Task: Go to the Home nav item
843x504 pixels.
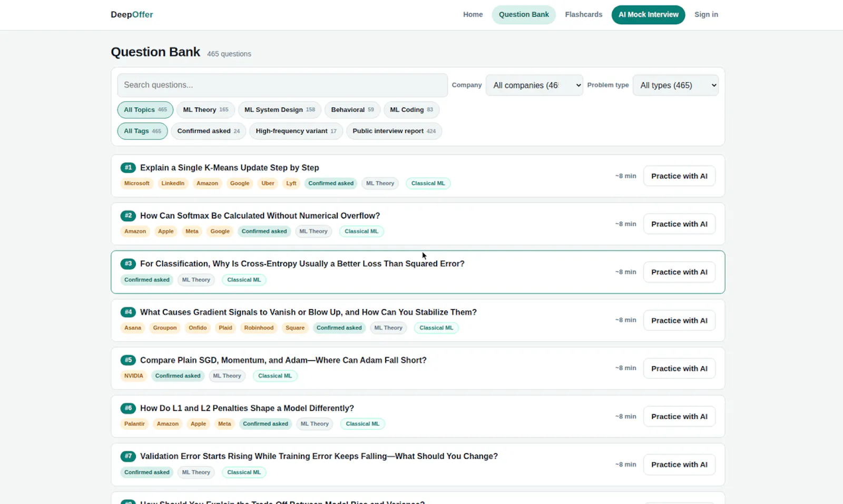Action: click(473, 15)
